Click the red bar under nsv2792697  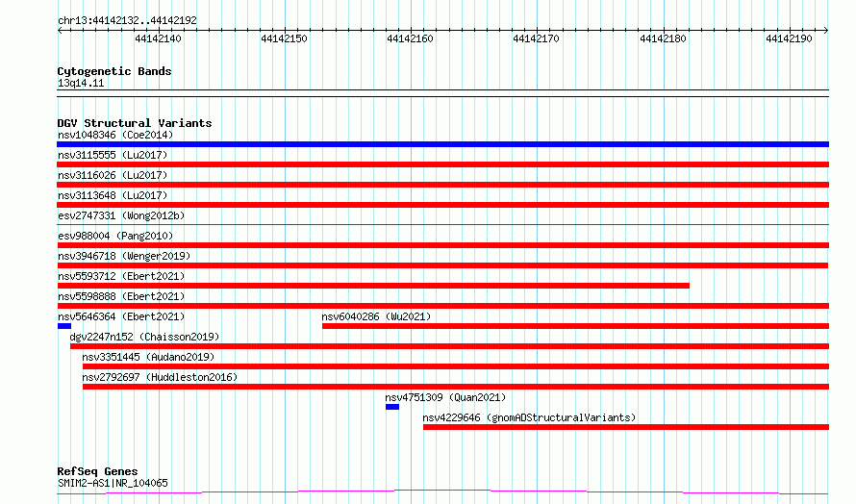coord(456,387)
